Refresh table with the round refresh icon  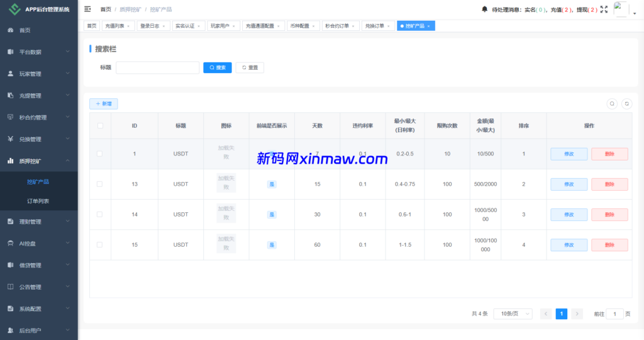[627, 104]
